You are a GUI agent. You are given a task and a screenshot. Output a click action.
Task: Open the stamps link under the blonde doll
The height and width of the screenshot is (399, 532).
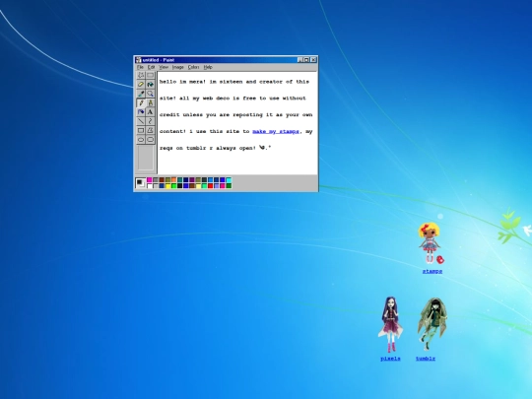pyautogui.click(x=432, y=271)
